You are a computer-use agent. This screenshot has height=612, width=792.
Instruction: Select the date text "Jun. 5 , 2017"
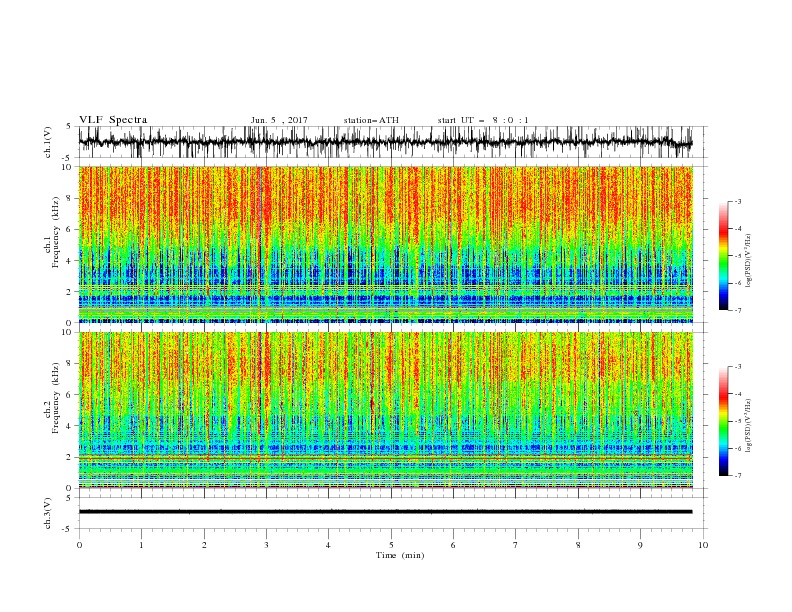click(x=279, y=120)
